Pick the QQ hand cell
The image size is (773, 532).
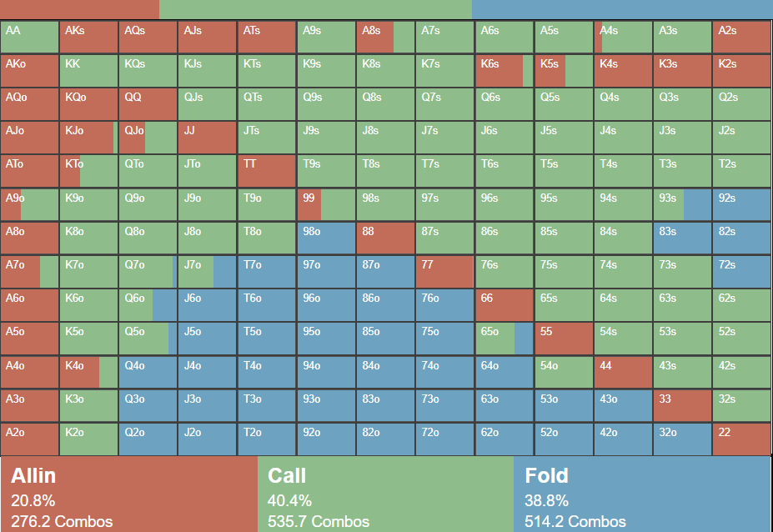[148, 104]
